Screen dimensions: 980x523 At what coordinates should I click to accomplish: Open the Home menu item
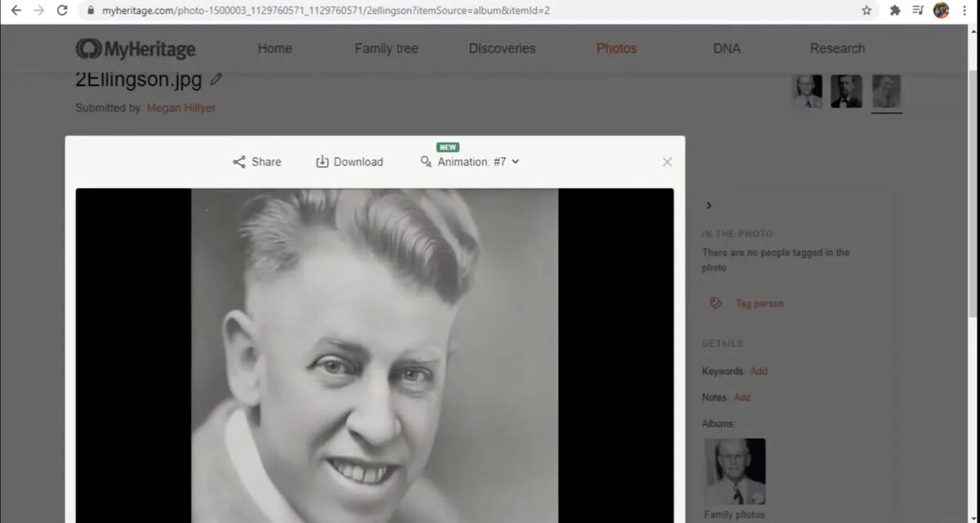(275, 48)
